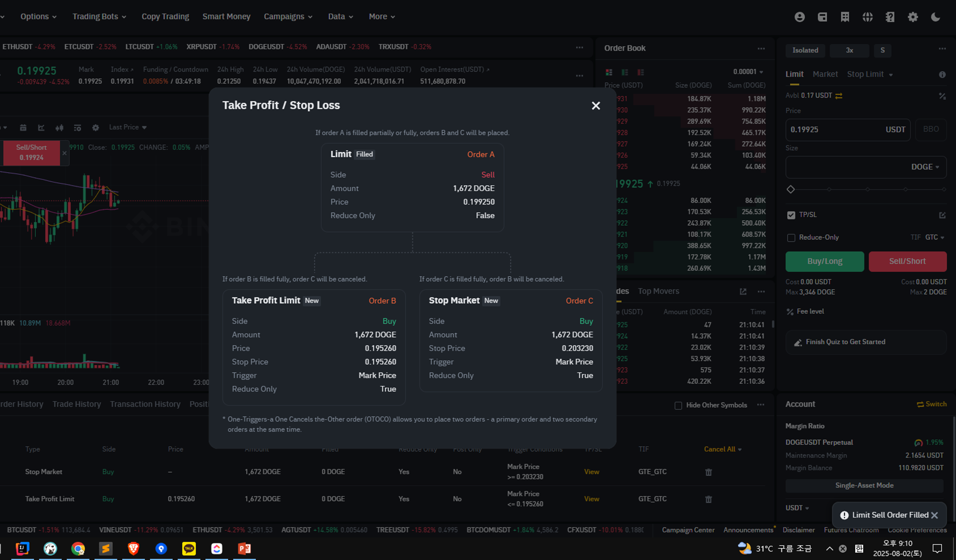Open chart settings gear icon
956x560 pixels.
click(x=95, y=128)
